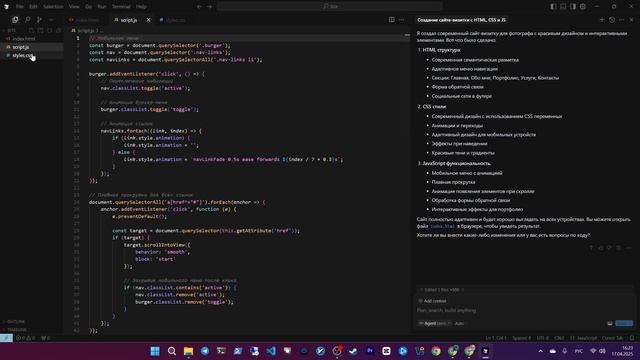640x360 pixels.
Task: Open chat panel more options
Action: click(x=622, y=20)
